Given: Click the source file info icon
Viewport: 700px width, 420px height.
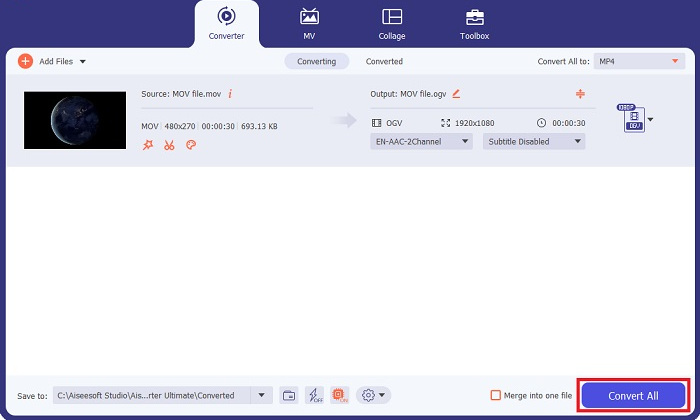Looking at the screenshot, I should 230,94.
